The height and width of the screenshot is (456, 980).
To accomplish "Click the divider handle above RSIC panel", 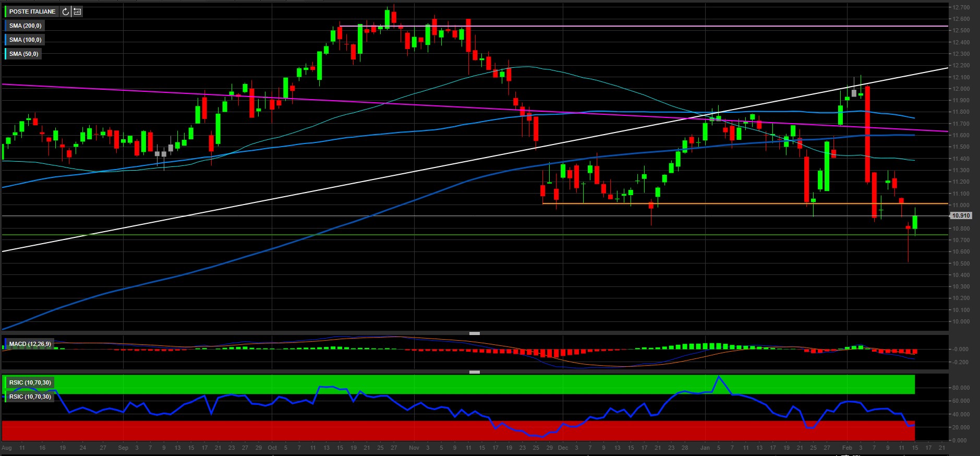I will [x=474, y=372].
